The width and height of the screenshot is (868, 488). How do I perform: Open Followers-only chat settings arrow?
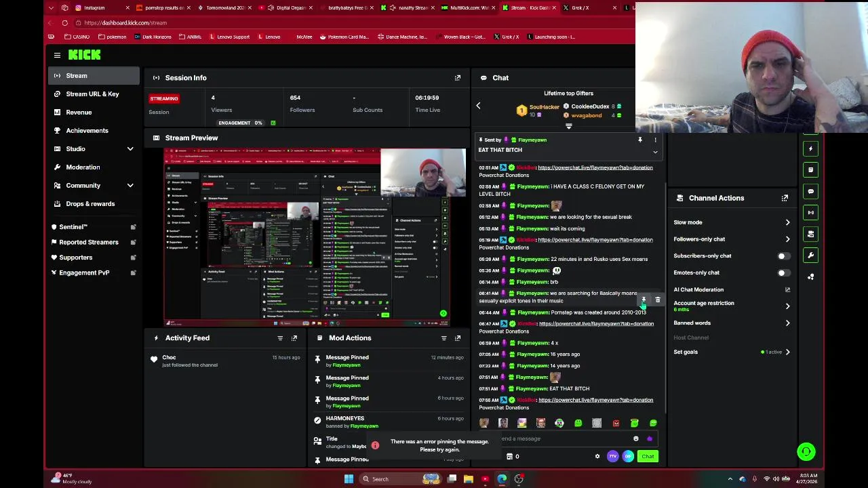[787, 239]
